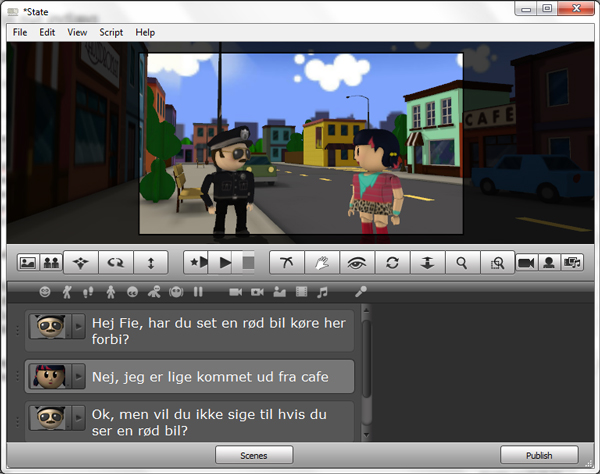Click the drag handle of 'Ok, men vil' line
The width and height of the screenshot is (600, 474).
click(17, 422)
